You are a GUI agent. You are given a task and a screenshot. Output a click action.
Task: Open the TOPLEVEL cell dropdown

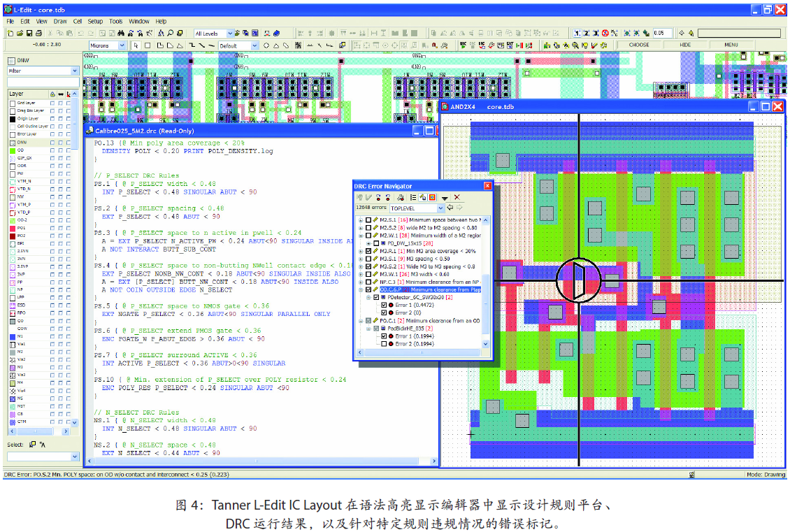point(440,208)
